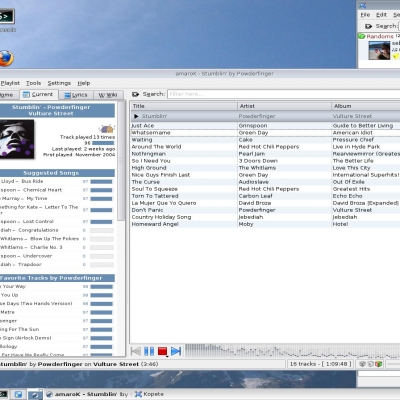The image size is (400, 400).
Task: Click the Kopete icon in taskbar
Action: tap(138, 394)
